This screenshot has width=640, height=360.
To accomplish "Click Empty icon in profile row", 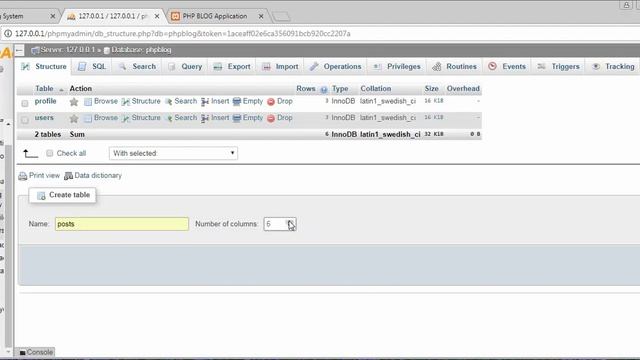I will coord(237,102).
